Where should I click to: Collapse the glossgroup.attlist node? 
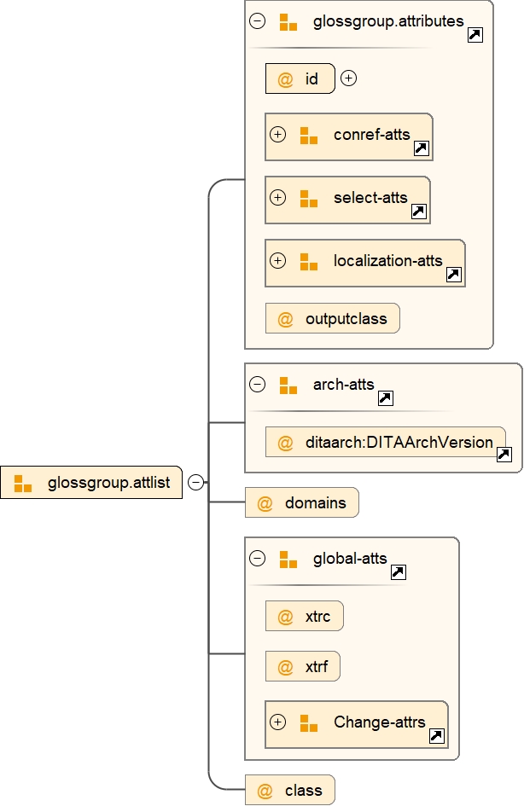coord(195,483)
